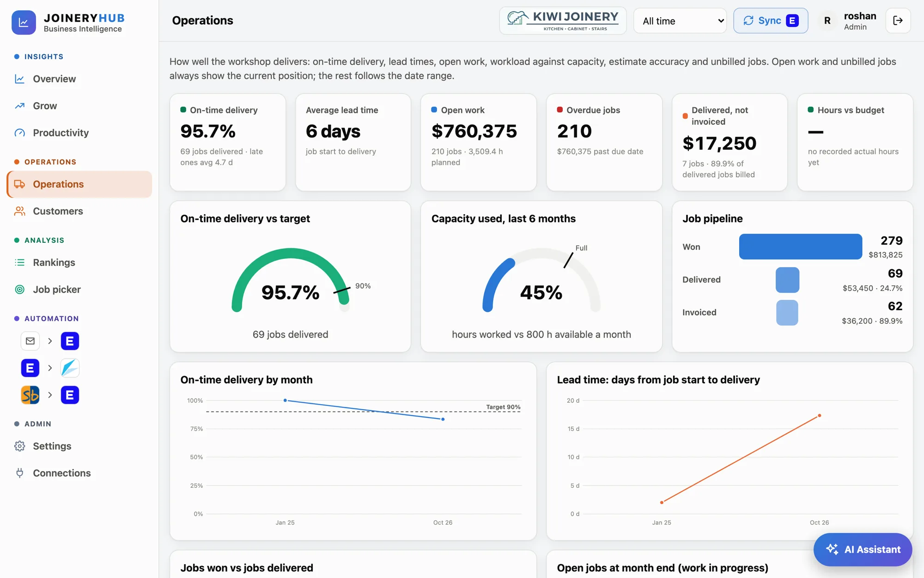Click the Oct 26 lead time data point
The image size is (924, 578).
[x=820, y=416]
